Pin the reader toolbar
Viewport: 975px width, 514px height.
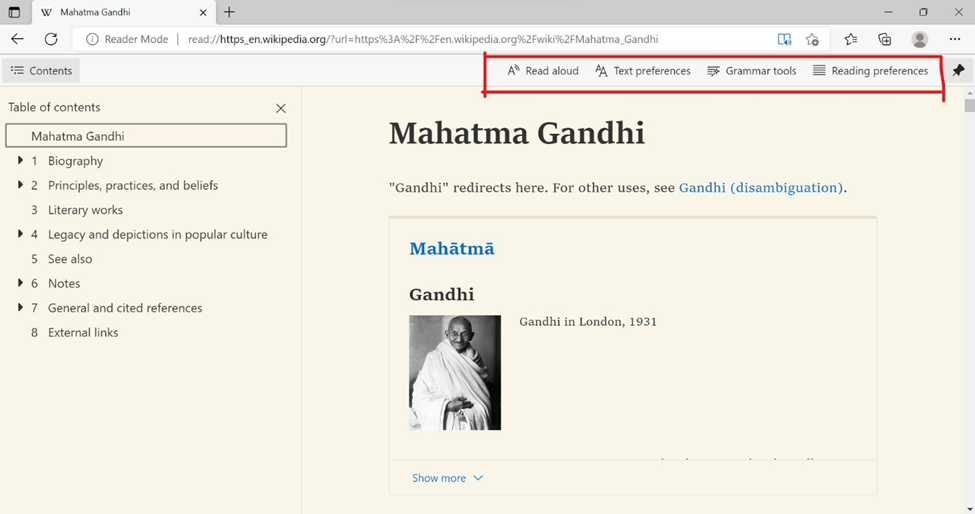(x=958, y=70)
